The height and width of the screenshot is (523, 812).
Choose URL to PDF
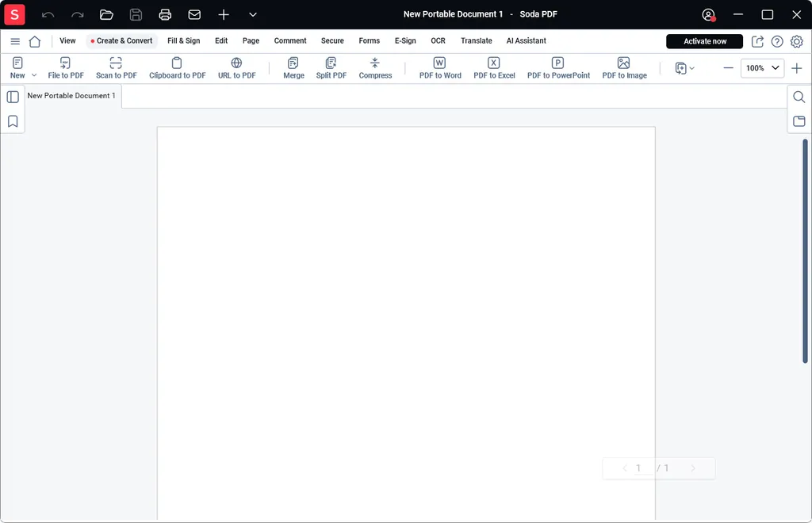[x=236, y=68]
